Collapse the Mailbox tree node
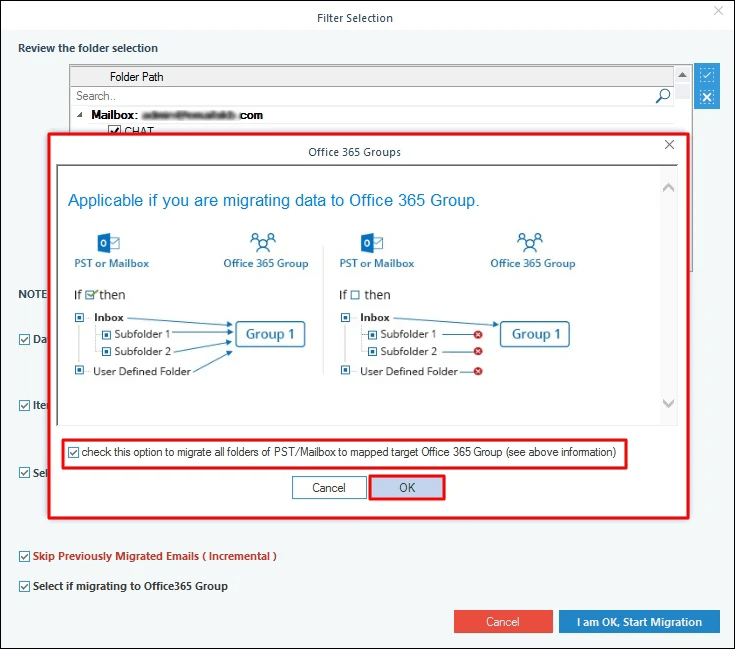Screen dimensions: 735x649 [81, 115]
